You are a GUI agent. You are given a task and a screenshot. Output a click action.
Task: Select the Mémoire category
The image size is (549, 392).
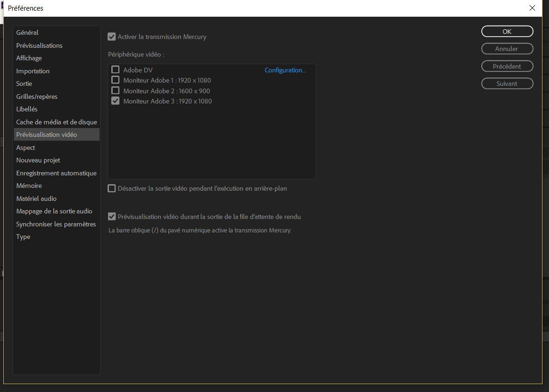click(x=57, y=186)
